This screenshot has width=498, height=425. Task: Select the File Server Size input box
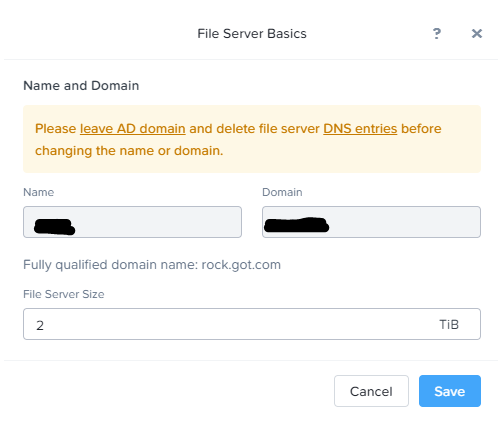(x=252, y=324)
